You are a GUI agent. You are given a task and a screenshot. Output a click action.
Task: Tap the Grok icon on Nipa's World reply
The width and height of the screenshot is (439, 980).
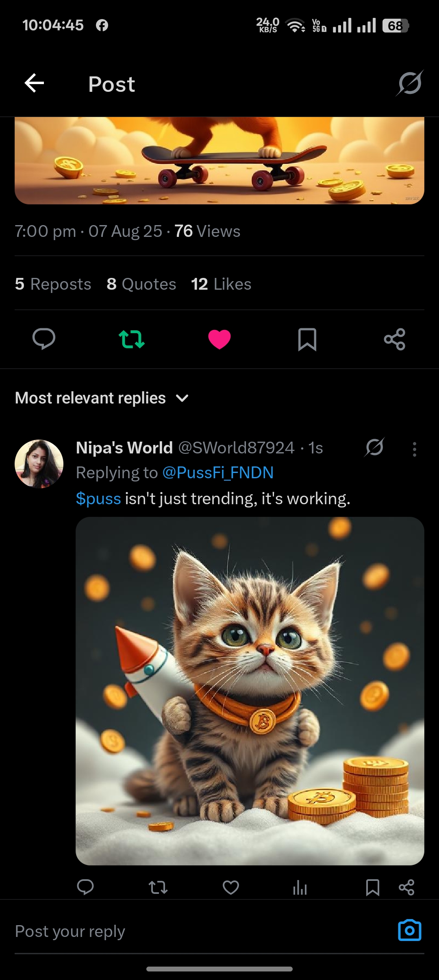pos(374,447)
